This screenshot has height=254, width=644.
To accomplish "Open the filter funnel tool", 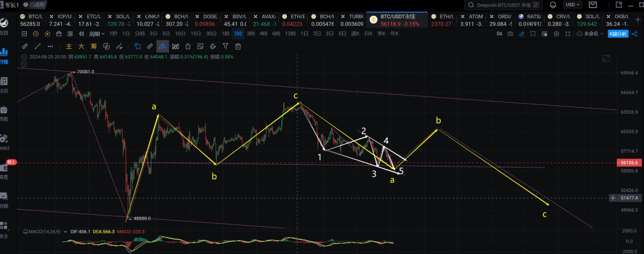I will 225,46.
